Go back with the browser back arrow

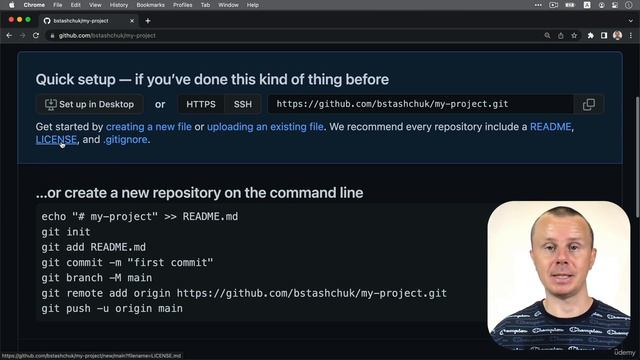point(9,36)
